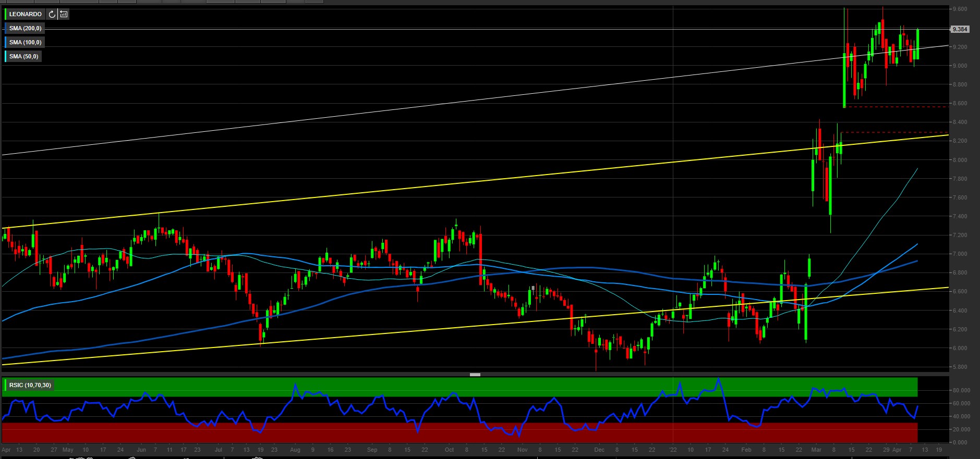The width and height of the screenshot is (980, 459).
Task: Click the '22 year marker on the time axis
Action: click(x=673, y=450)
